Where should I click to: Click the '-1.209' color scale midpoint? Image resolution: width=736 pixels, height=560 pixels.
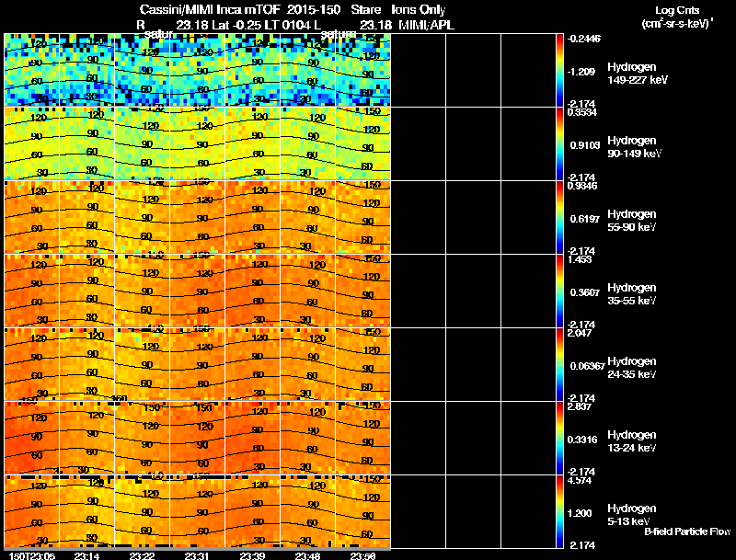pos(581,72)
